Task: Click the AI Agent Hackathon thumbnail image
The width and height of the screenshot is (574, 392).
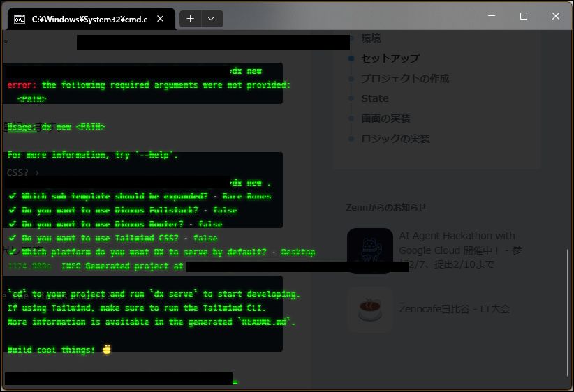Action: click(370, 251)
